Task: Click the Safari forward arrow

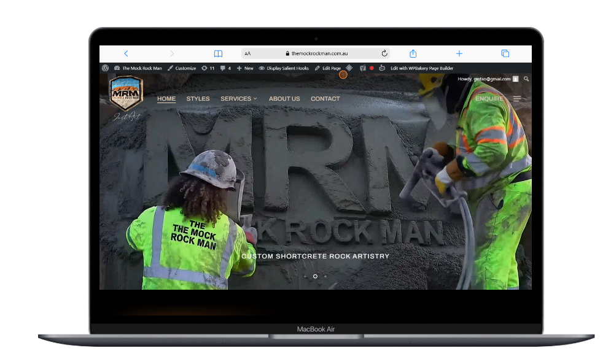Action: 172,53
